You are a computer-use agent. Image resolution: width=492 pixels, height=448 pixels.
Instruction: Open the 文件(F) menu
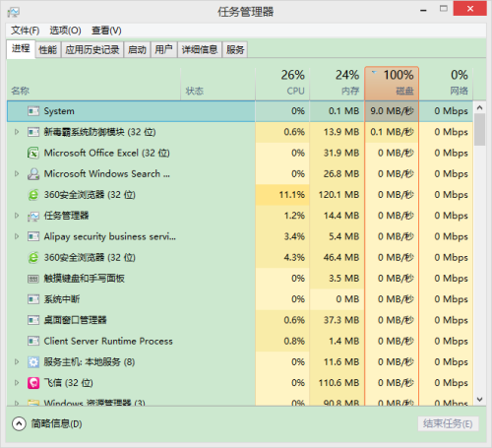click(x=25, y=31)
